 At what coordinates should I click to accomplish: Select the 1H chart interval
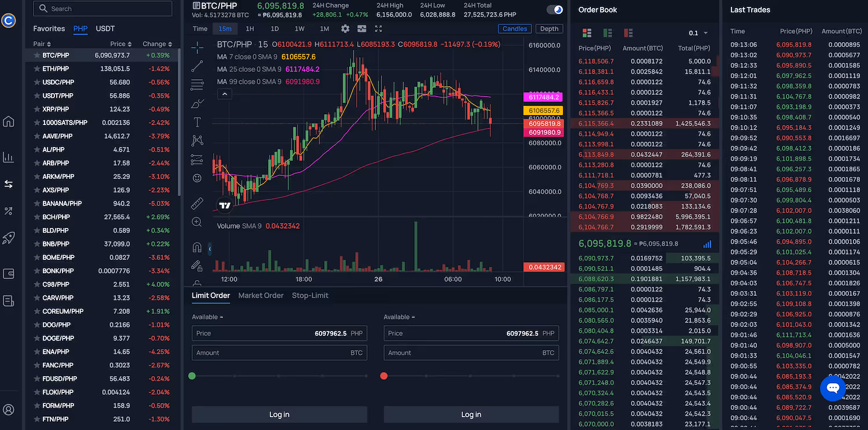250,28
